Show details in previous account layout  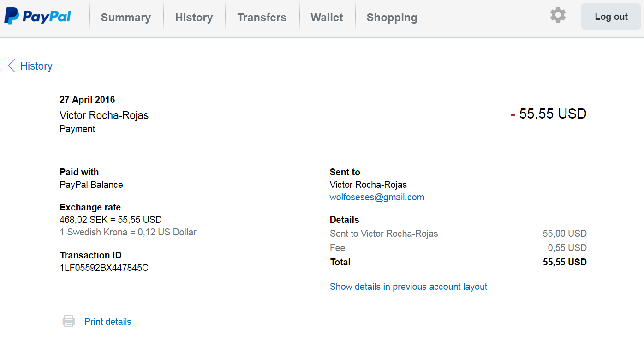[x=408, y=287]
